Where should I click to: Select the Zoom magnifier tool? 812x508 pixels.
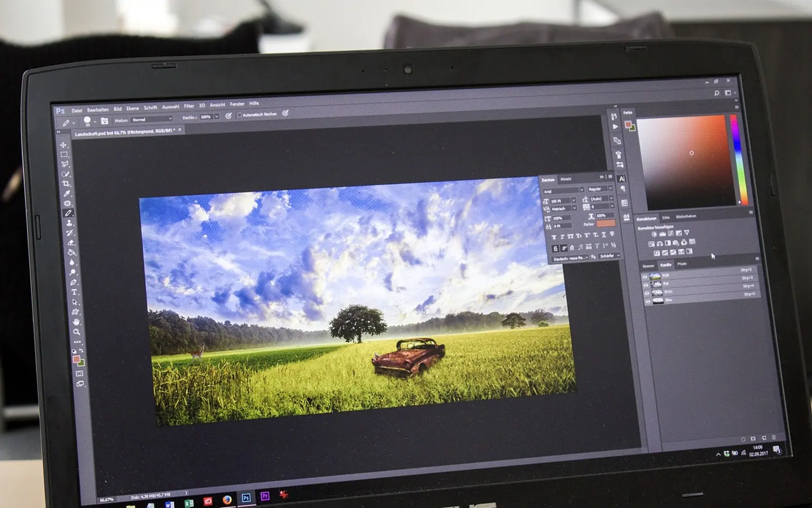[77, 332]
